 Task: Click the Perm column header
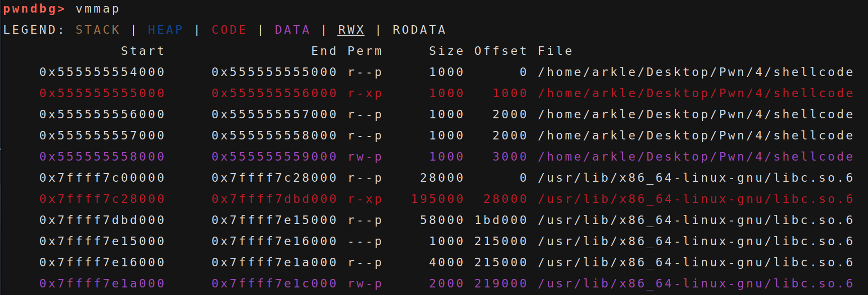click(x=365, y=51)
